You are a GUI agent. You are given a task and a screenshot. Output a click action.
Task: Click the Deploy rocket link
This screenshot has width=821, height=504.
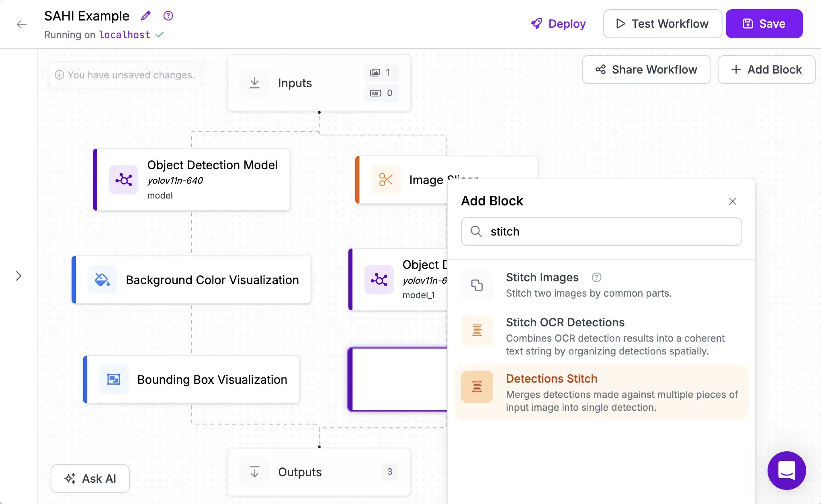pyautogui.click(x=558, y=24)
